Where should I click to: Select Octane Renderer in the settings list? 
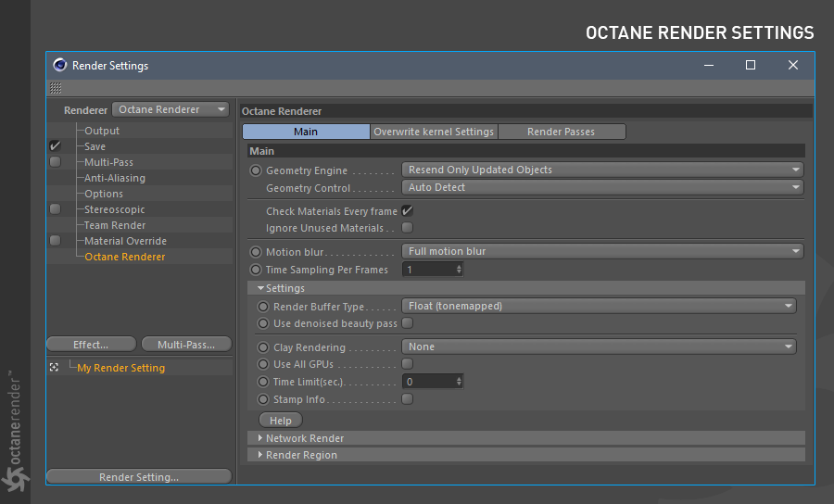tap(125, 257)
